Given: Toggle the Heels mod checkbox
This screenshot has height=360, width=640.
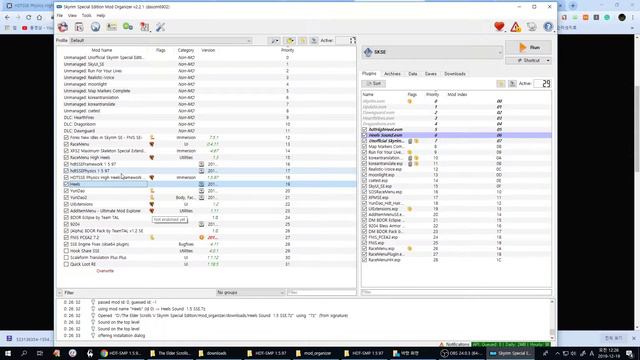Looking at the screenshot, I should coord(66,184).
